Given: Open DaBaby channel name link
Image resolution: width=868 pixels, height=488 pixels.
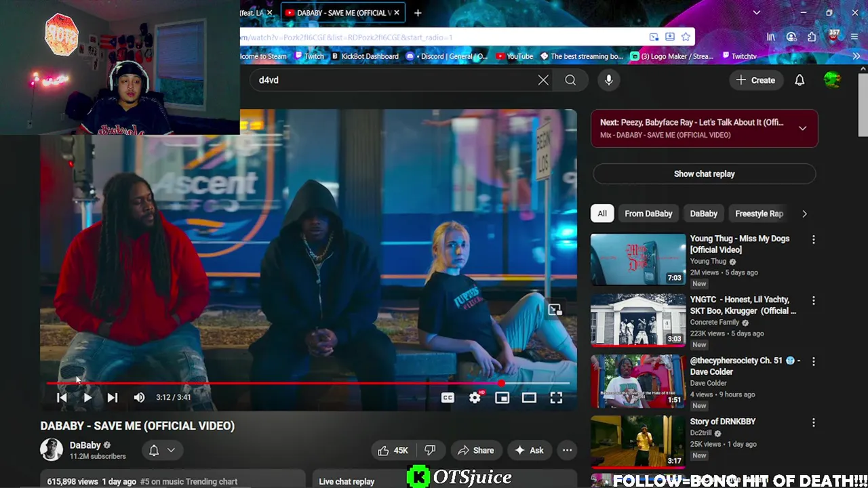Looking at the screenshot, I should pyautogui.click(x=85, y=445).
